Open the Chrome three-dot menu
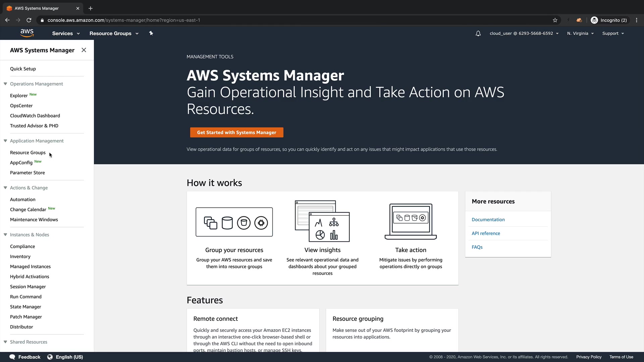Screen dimensions: 644x362 (637, 20)
